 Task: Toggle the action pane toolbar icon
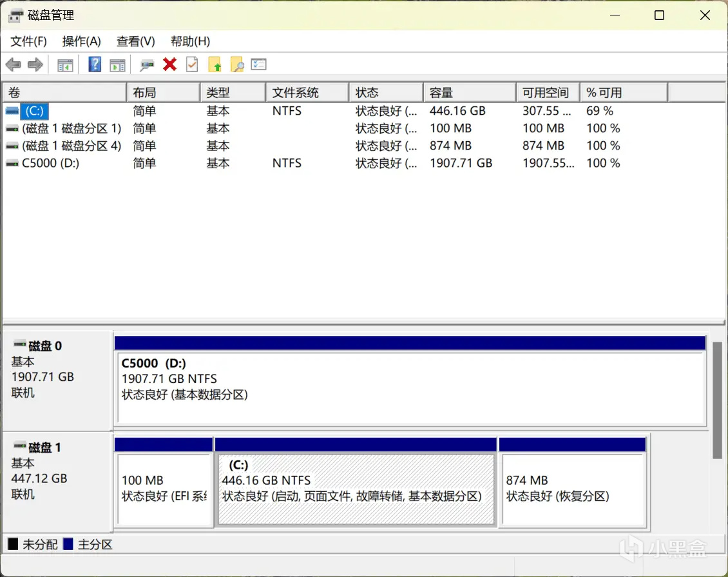point(117,64)
